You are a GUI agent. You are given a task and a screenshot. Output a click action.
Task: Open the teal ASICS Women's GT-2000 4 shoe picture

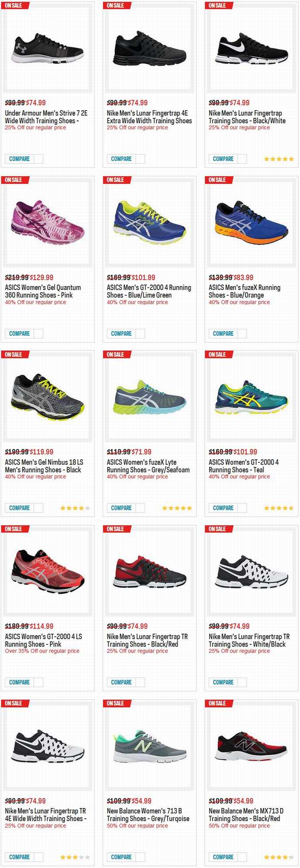[x=252, y=397]
